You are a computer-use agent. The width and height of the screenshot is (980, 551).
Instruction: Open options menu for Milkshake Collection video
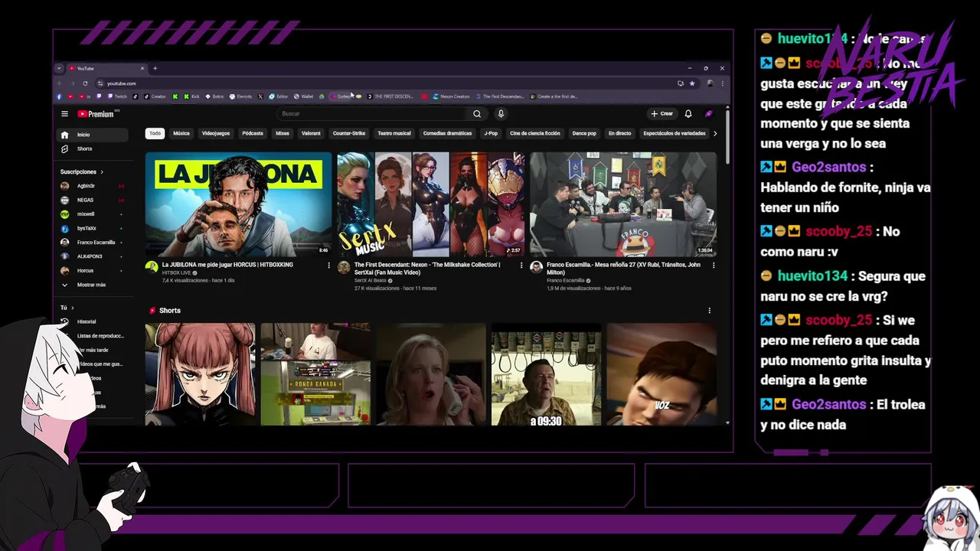tap(521, 266)
